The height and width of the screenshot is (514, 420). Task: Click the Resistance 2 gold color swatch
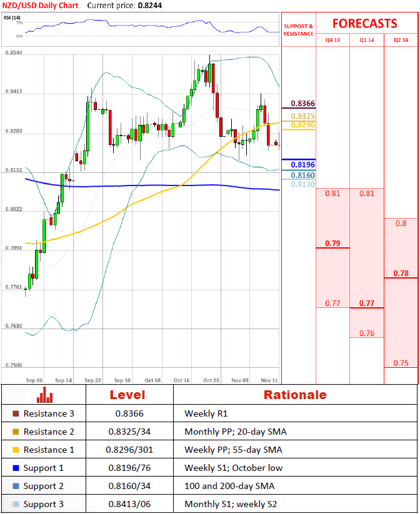click(x=16, y=432)
